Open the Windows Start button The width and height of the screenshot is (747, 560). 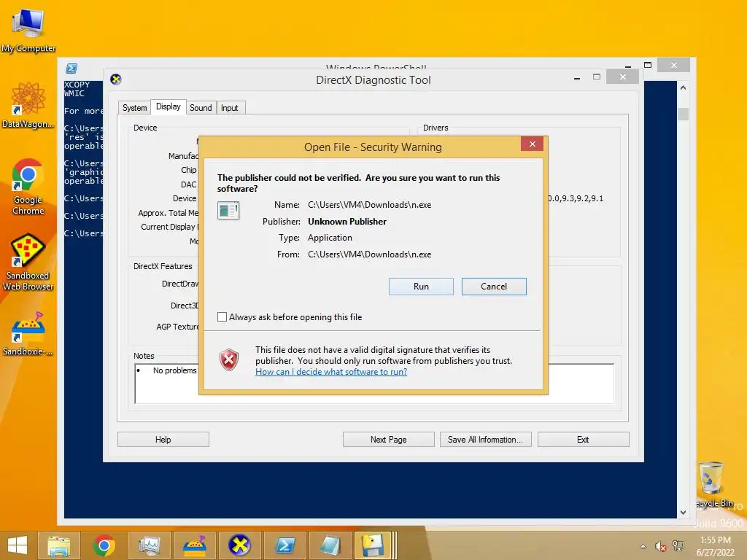(18, 545)
